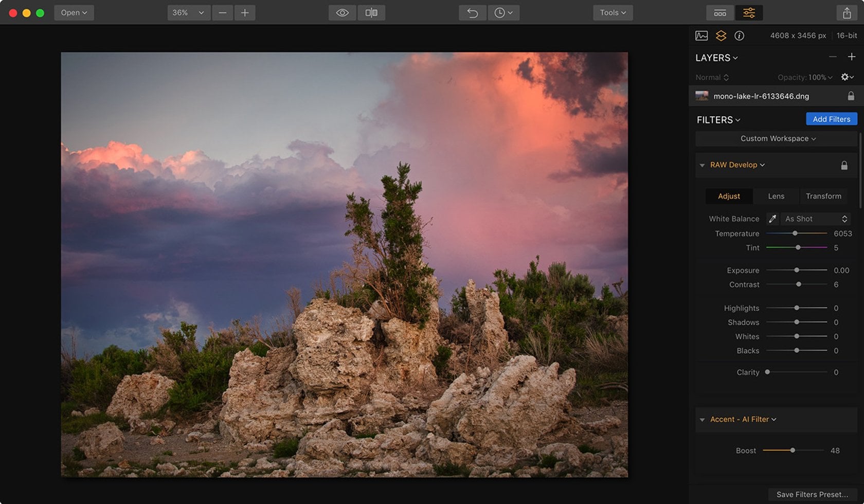
Task: Open the image info panel
Action: point(740,35)
